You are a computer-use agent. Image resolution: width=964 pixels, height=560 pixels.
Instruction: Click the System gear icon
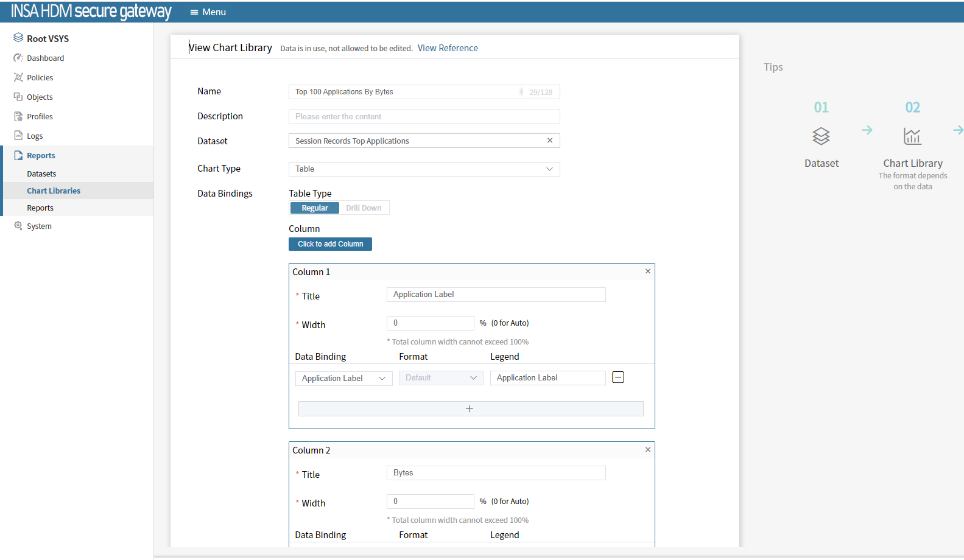click(x=18, y=226)
